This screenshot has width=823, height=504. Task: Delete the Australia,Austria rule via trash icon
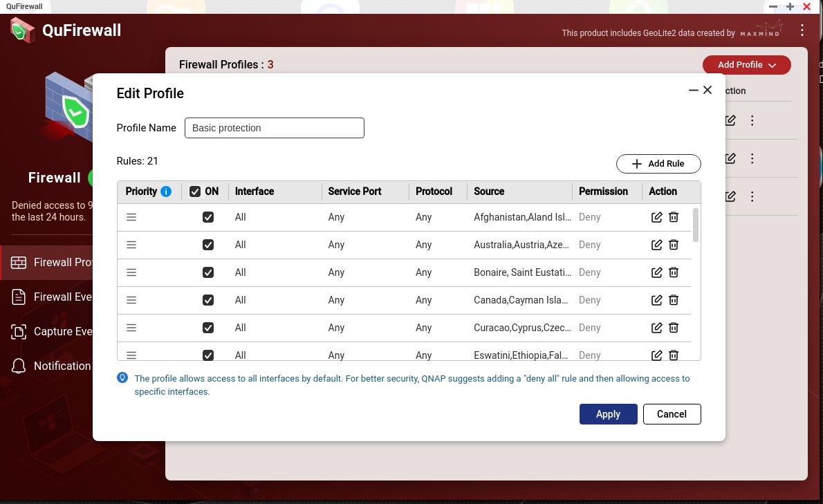[x=674, y=245]
